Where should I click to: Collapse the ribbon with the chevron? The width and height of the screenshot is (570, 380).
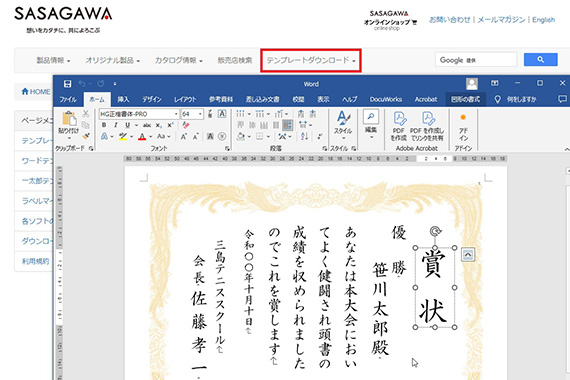(x=567, y=149)
